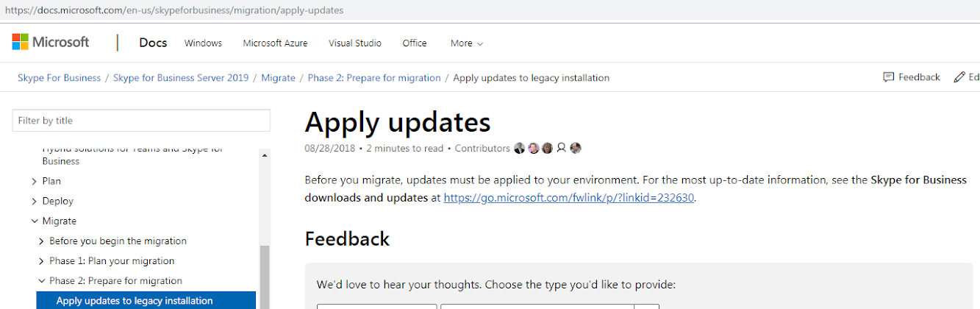The width and height of the screenshot is (980, 309).
Task: Click the Contributors label
Action: [x=482, y=148]
